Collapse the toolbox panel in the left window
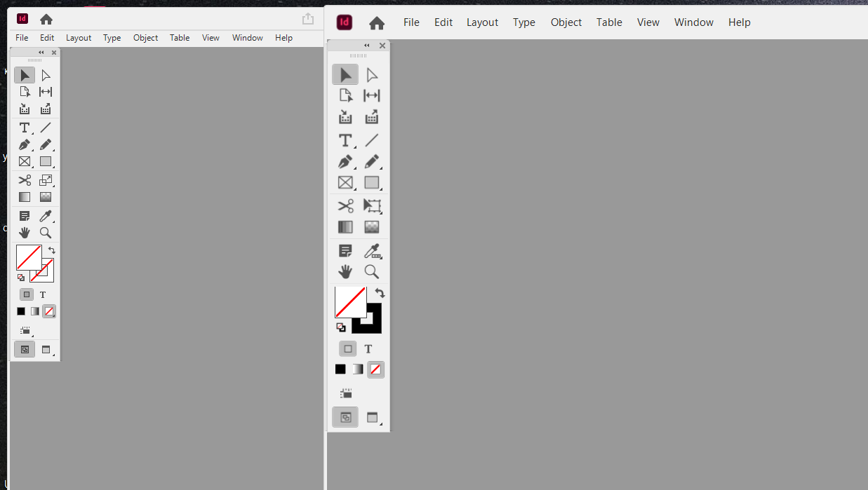868x490 pixels. point(41,53)
